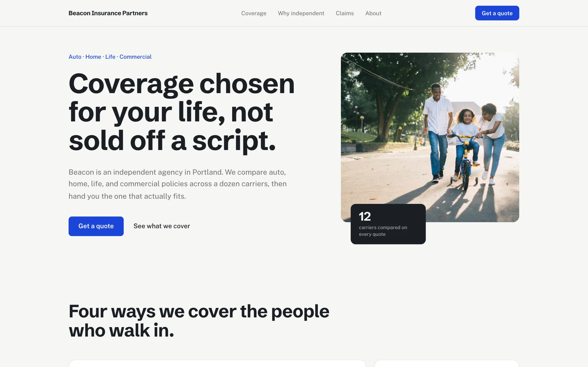Click the Four ways we cover heading
This screenshot has height=367, width=588.
point(199,321)
